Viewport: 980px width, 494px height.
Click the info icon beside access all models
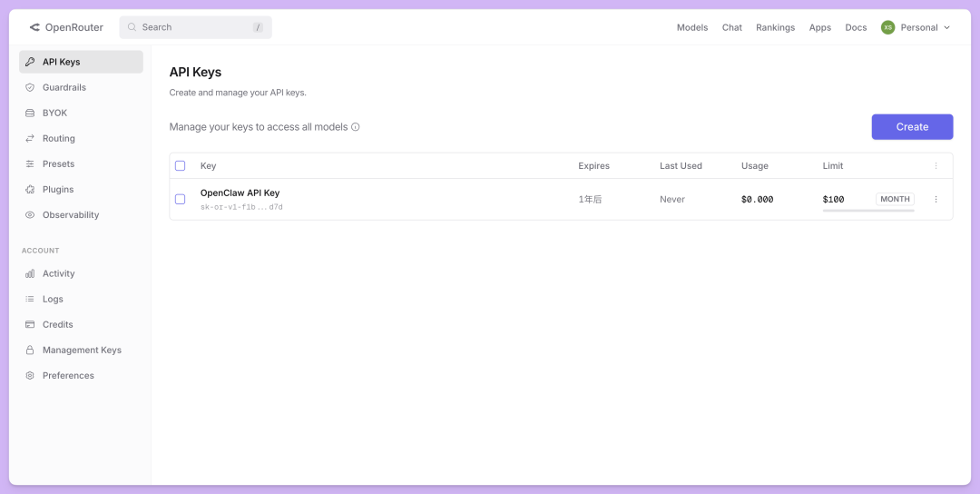[356, 127]
